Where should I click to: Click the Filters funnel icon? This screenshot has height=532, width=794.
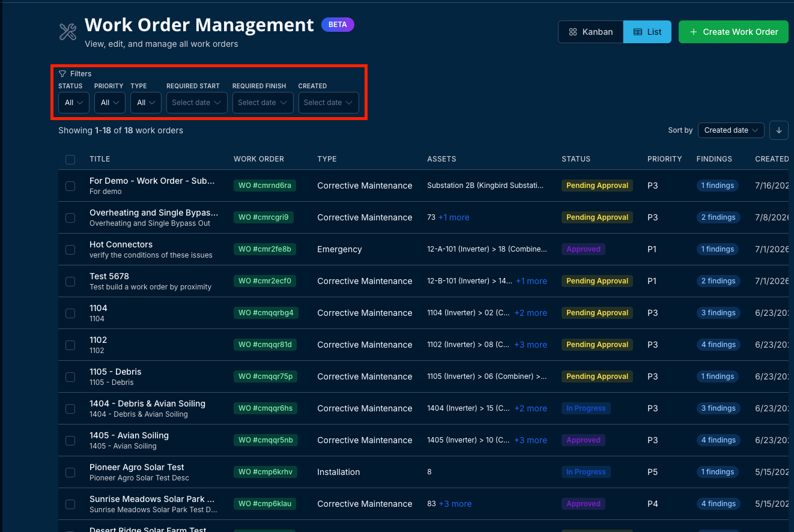(62, 74)
